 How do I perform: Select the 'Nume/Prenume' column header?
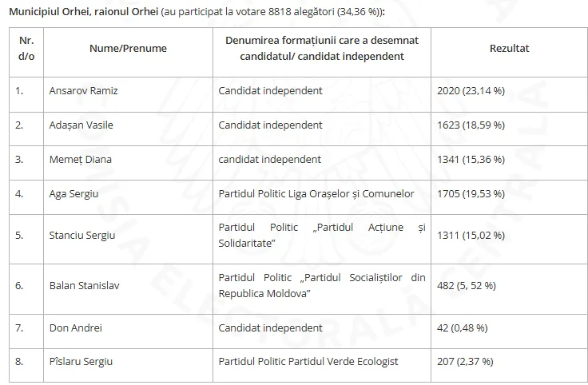(128, 49)
